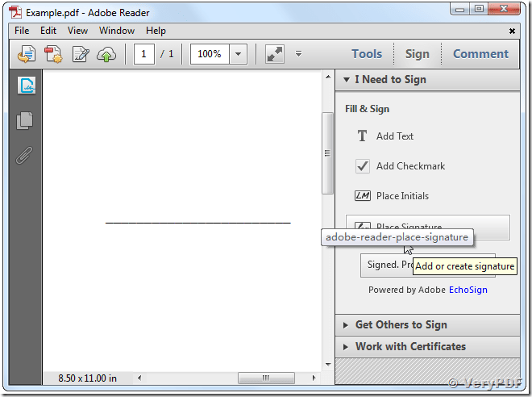The width and height of the screenshot is (532, 397).
Task: Click the Create PDF toolbar icon
Action: tap(53, 54)
